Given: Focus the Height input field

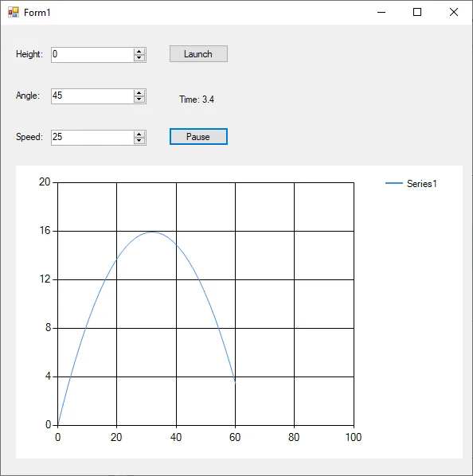Looking at the screenshot, I should [92, 55].
